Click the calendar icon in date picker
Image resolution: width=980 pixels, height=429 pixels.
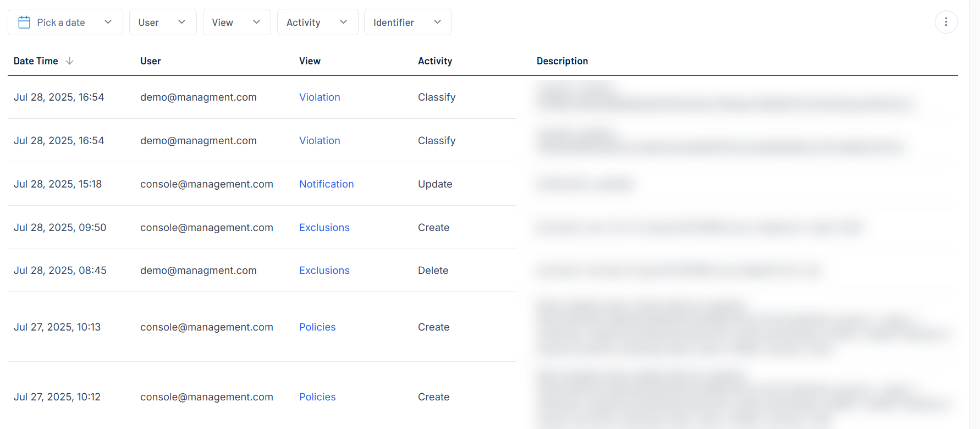click(x=24, y=22)
